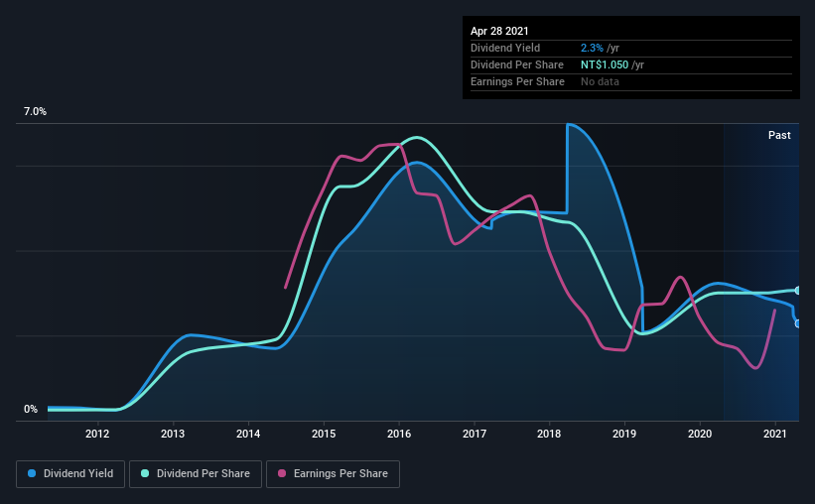Image resolution: width=815 pixels, height=504 pixels.
Task: Click the teal Dividend Per Share legend dot
Action: [145, 473]
